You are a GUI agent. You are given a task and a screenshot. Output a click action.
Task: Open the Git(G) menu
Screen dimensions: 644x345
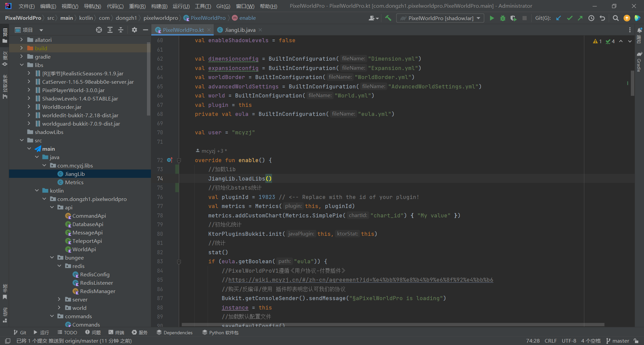(223, 6)
